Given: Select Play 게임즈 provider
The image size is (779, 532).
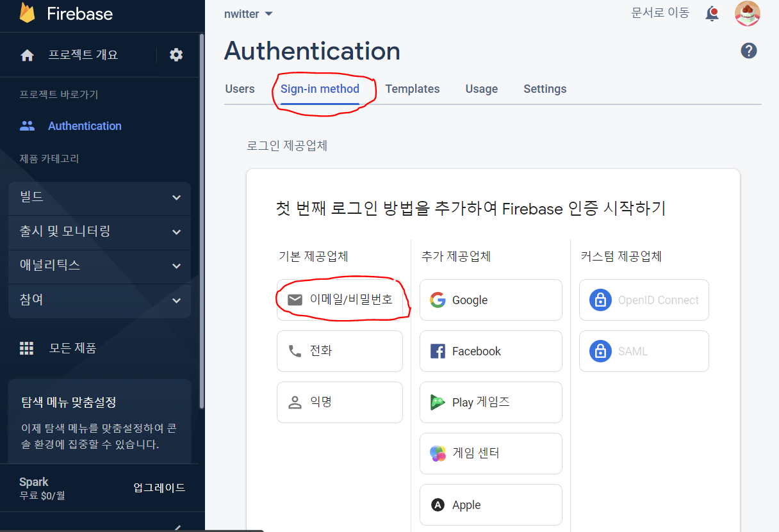Looking at the screenshot, I should (x=491, y=402).
